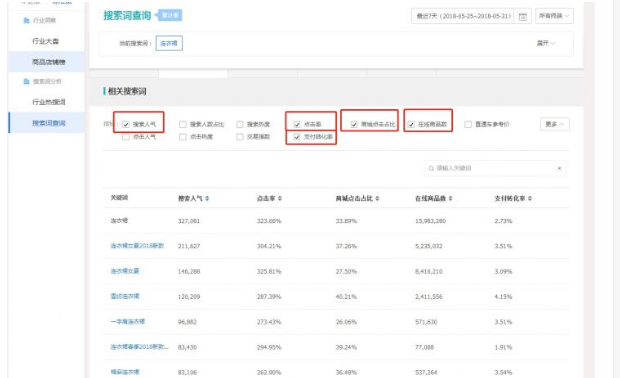
Task: Select 搜索词查询 in the sidebar
Action: [49, 123]
